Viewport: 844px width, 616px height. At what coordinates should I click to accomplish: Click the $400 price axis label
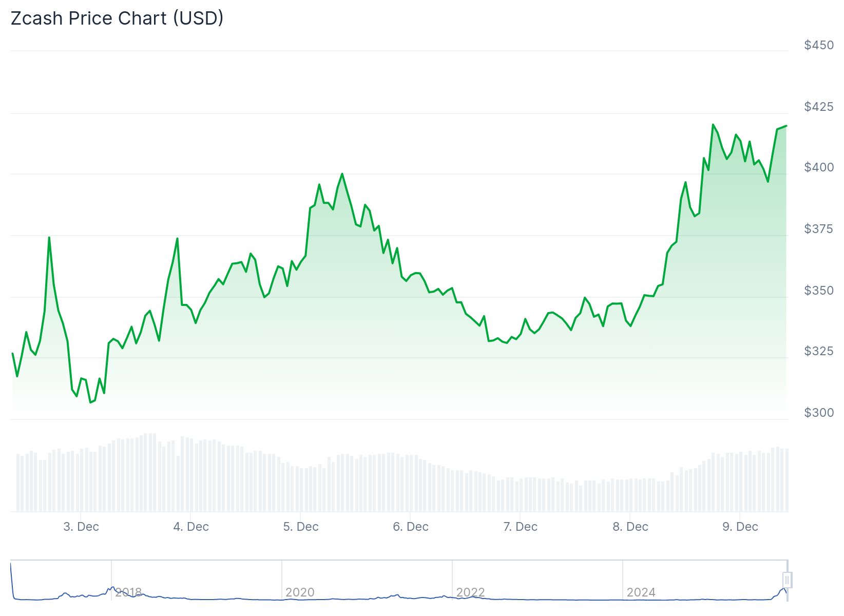point(819,167)
